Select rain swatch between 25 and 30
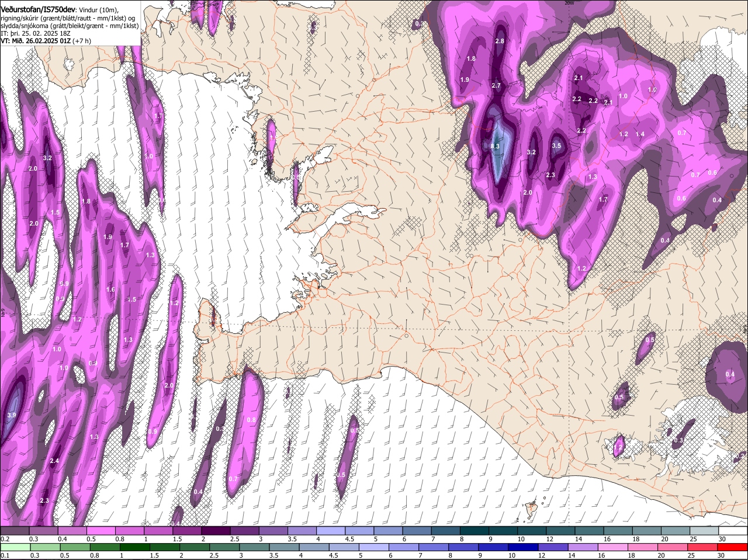Screen dimensions: 748x560 pyautogui.click(x=703, y=547)
